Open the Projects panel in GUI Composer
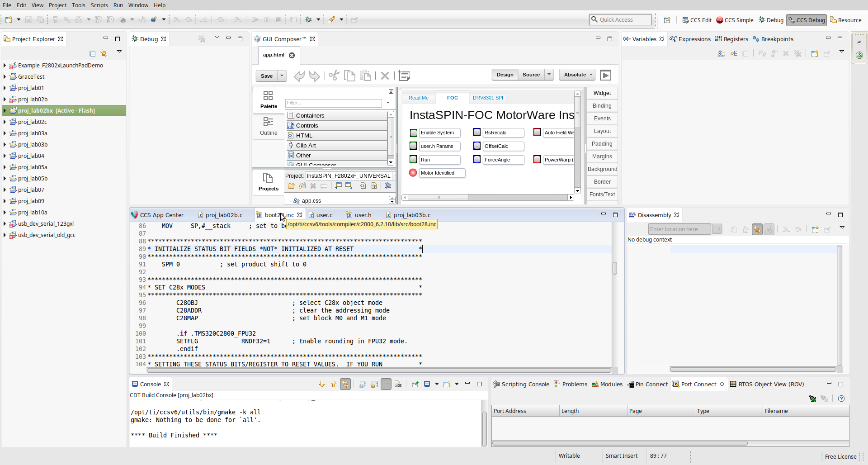Viewport: 868px width, 465px height. tap(269, 182)
